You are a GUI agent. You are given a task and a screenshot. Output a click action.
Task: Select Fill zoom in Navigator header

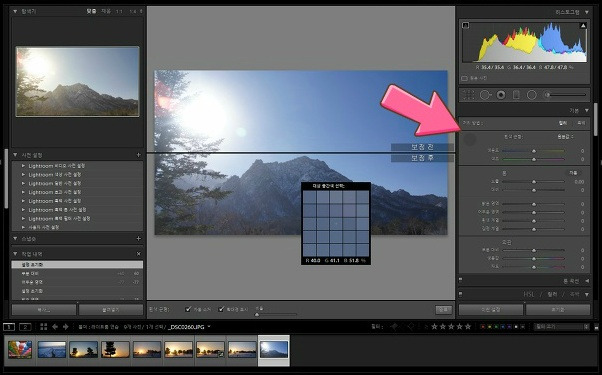tap(106, 12)
